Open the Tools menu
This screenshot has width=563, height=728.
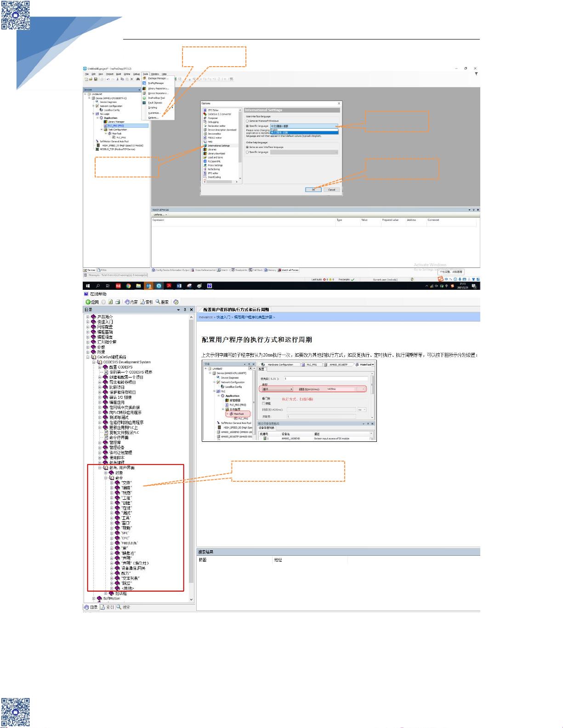(x=145, y=74)
